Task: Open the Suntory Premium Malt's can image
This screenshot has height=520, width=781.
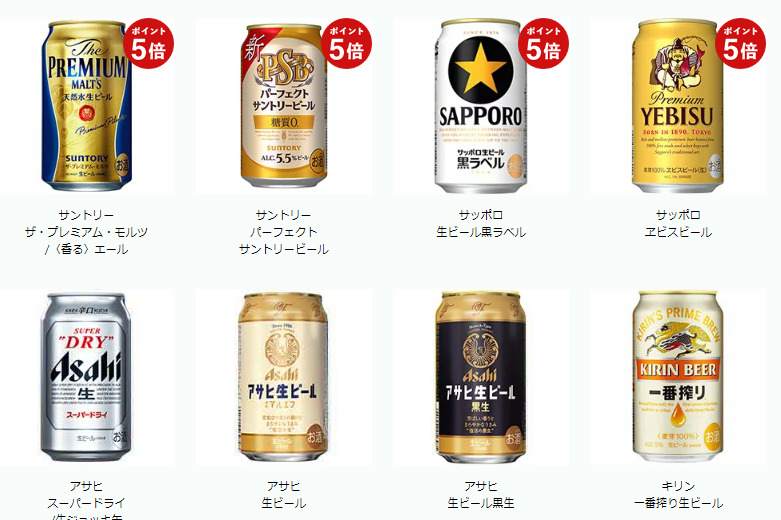Action: click(86, 106)
